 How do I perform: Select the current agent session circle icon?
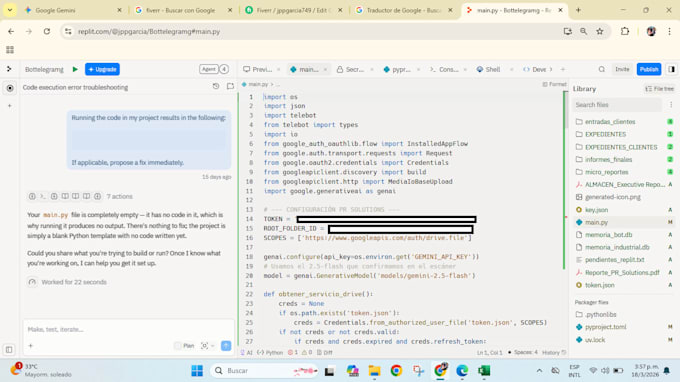click(10, 88)
